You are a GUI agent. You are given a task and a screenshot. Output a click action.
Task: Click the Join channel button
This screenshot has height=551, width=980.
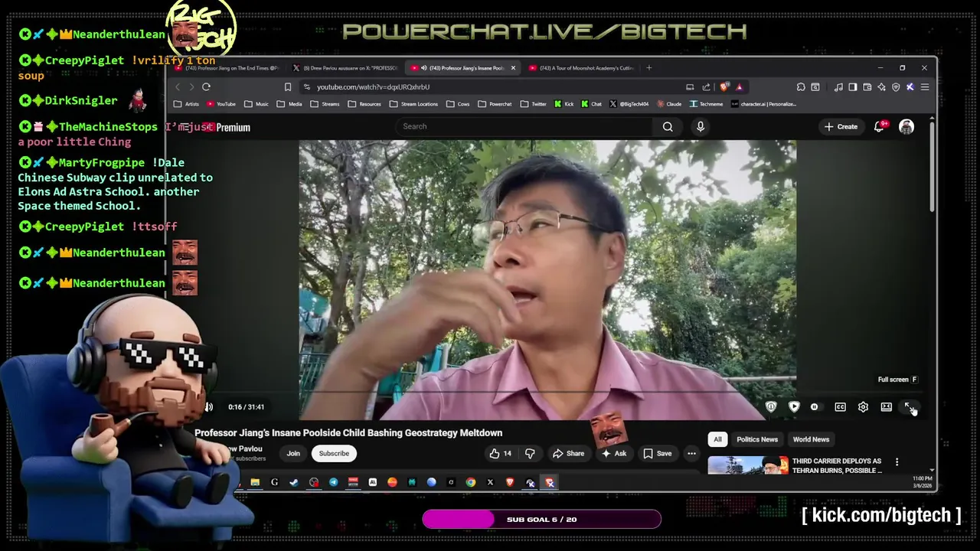293,453
